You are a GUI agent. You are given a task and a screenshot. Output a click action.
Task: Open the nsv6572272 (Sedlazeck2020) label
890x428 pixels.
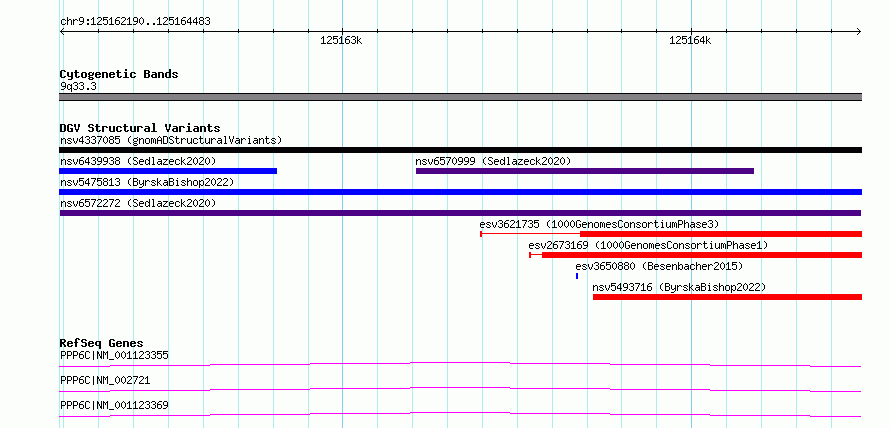(x=138, y=203)
